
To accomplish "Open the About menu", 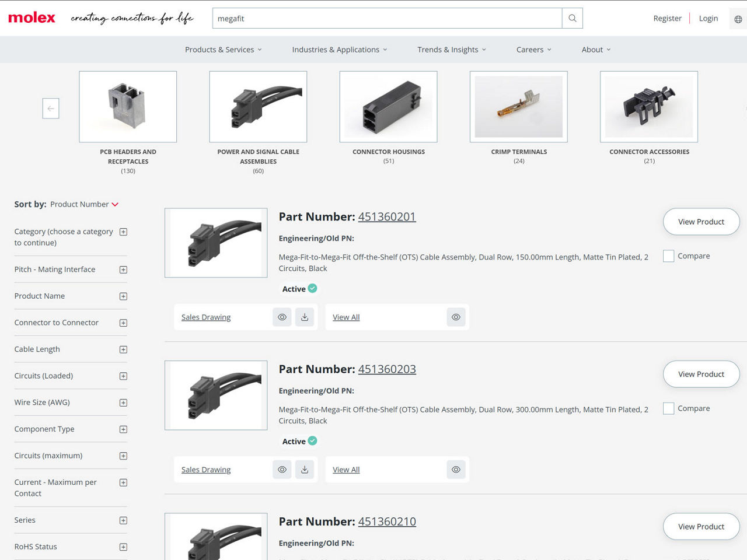I will point(596,50).
